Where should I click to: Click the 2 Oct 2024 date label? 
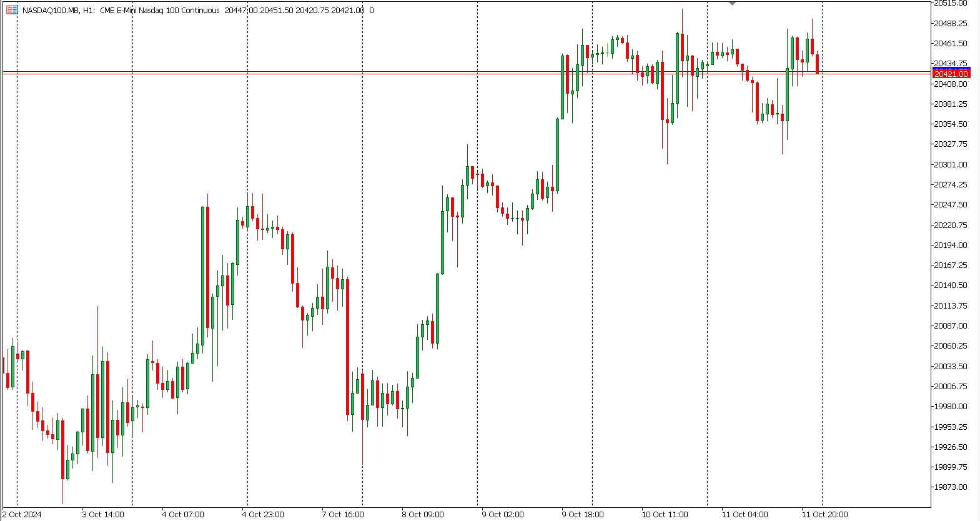(x=22, y=515)
